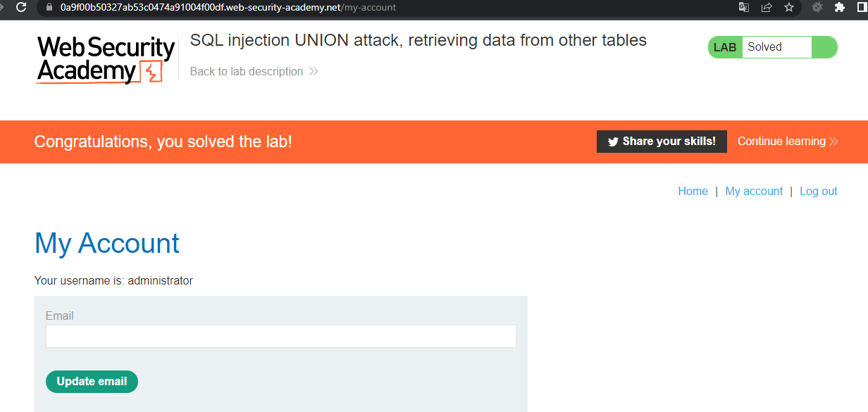Open the browser extensions puzzle icon
The image size is (868, 412).
(839, 8)
